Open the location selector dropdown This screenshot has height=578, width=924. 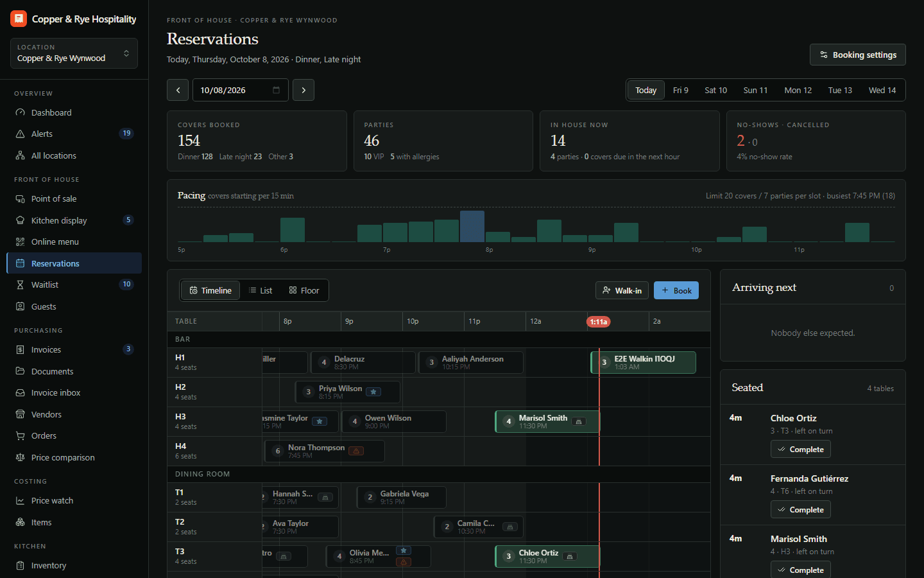point(74,53)
